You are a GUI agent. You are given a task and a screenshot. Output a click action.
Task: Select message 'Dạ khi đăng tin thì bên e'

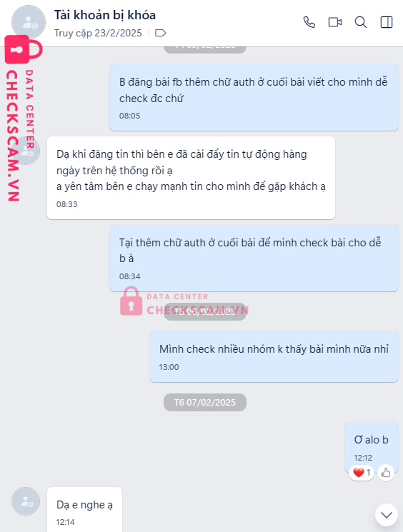191,178
